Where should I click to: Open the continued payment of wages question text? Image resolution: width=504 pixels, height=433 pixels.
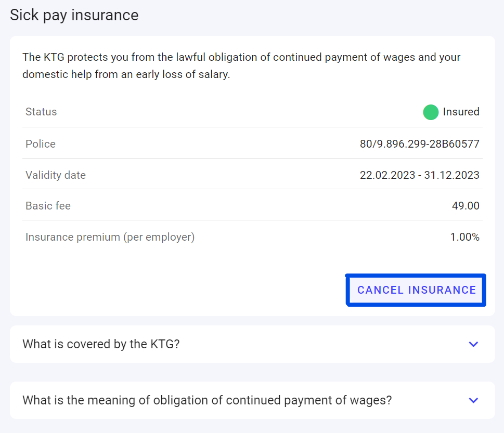point(207,400)
